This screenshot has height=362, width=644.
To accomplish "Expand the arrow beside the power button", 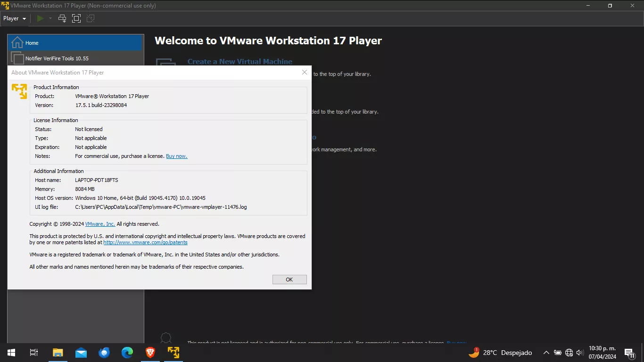I will (x=50, y=18).
